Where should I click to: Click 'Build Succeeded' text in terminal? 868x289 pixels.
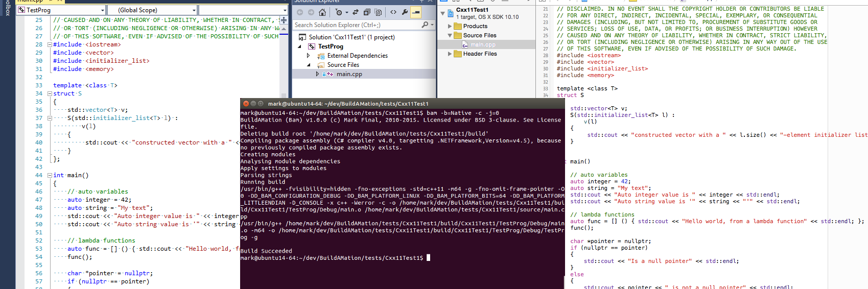(x=266, y=251)
